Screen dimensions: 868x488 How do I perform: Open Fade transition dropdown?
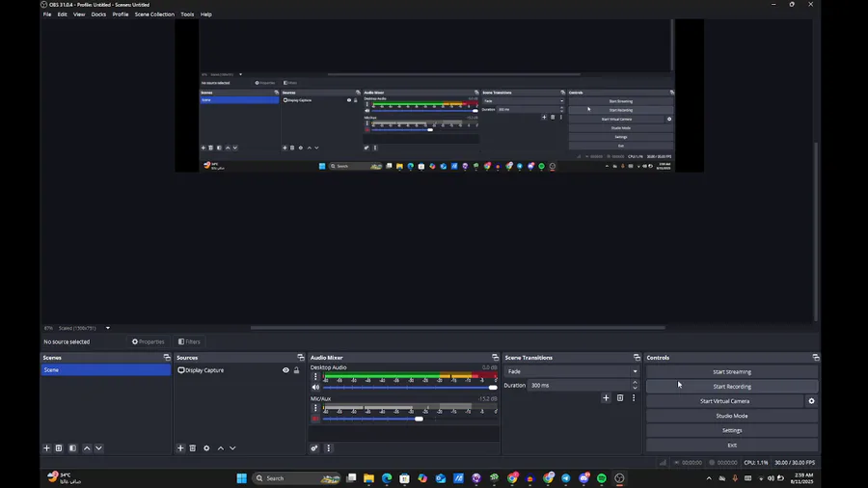[x=572, y=371]
